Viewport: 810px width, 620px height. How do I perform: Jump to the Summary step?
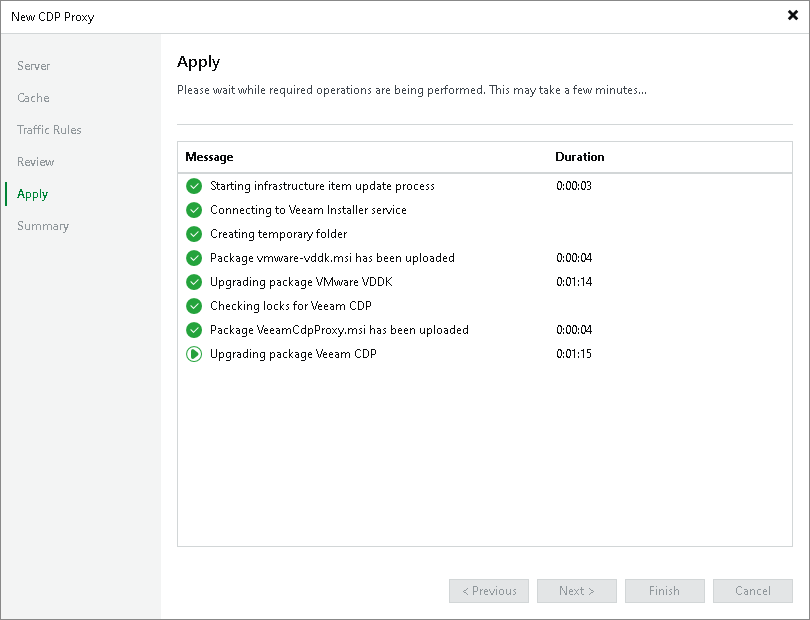[43, 226]
